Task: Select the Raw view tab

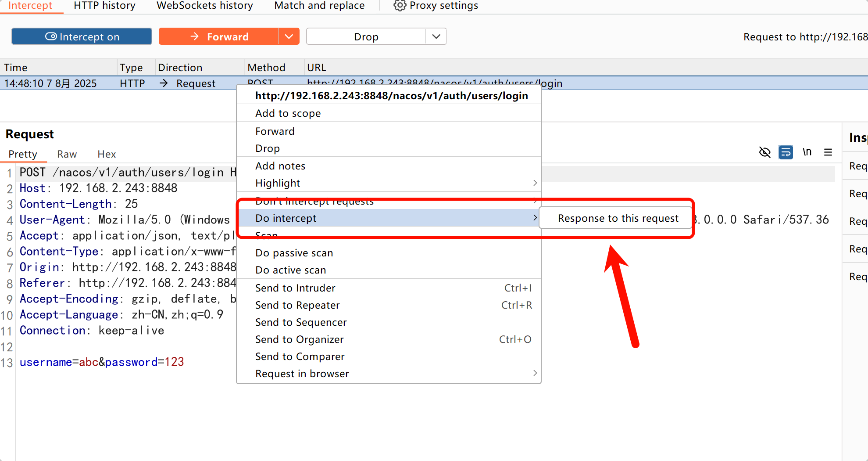Action: (x=67, y=154)
